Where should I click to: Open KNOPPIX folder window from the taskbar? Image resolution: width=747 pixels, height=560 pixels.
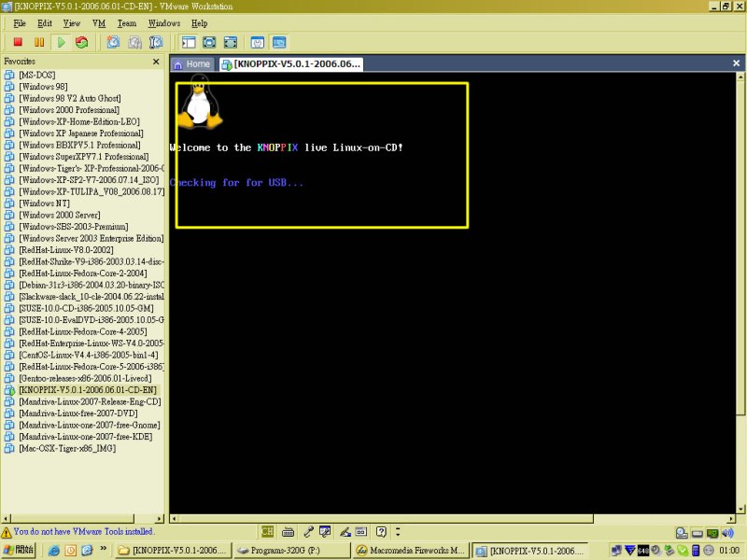pos(174,551)
